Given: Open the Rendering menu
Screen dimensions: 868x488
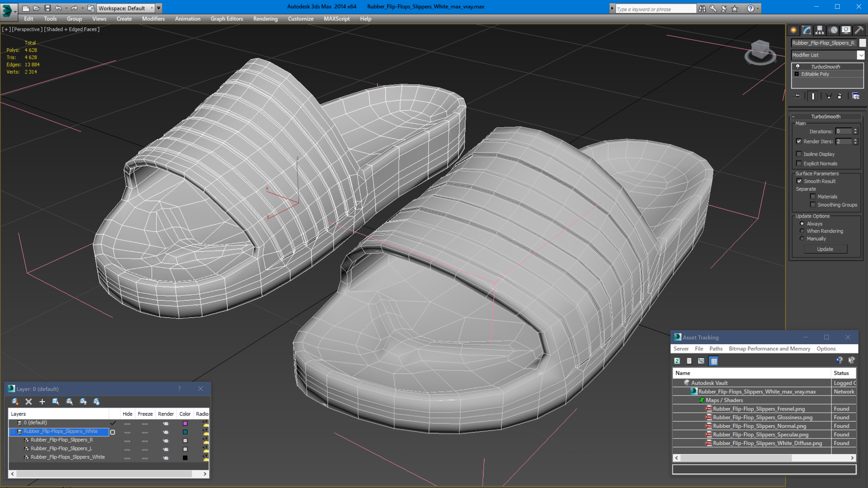Looking at the screenshot, I should tap(265, 19).
